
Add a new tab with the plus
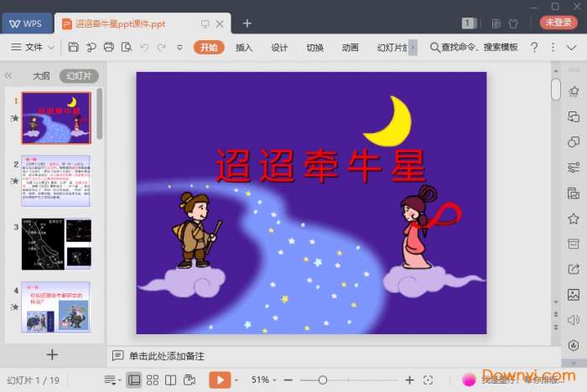click(247, 23)
